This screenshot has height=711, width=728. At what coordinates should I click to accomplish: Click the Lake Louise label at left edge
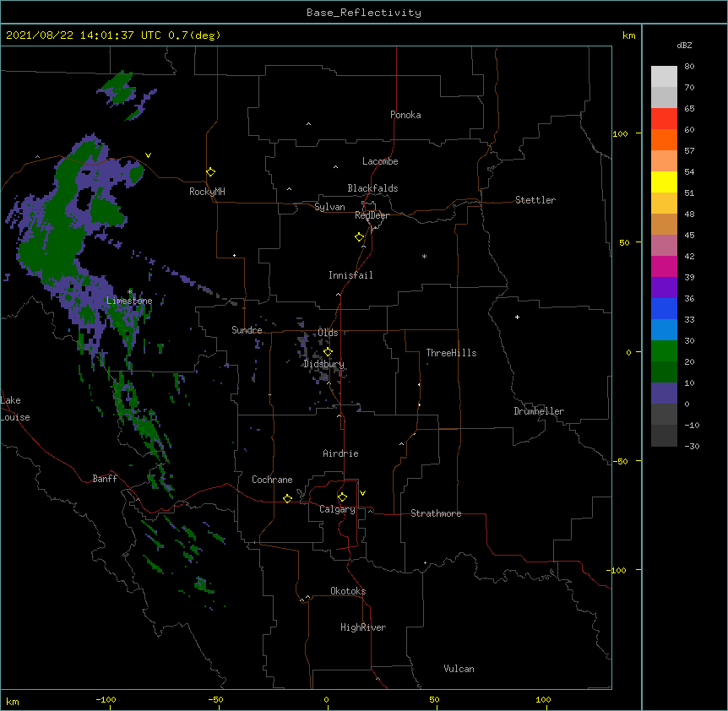tap(15, 409)
